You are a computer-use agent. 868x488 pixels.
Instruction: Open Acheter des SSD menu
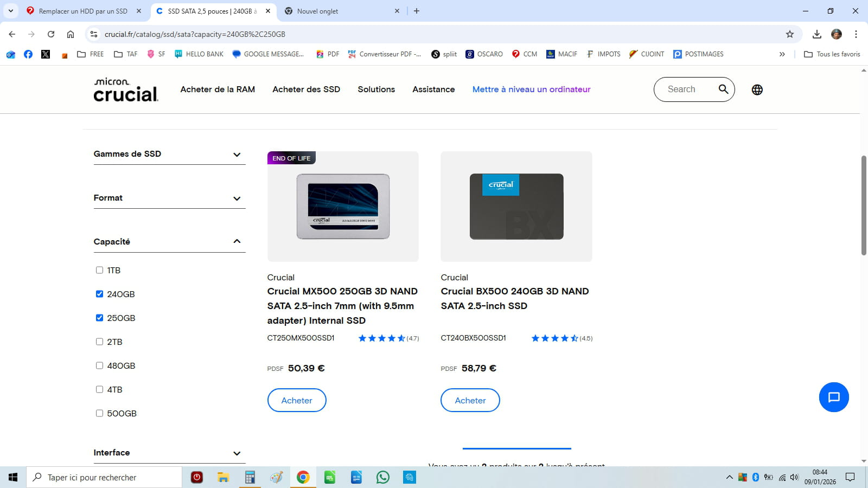coord(306,89)
